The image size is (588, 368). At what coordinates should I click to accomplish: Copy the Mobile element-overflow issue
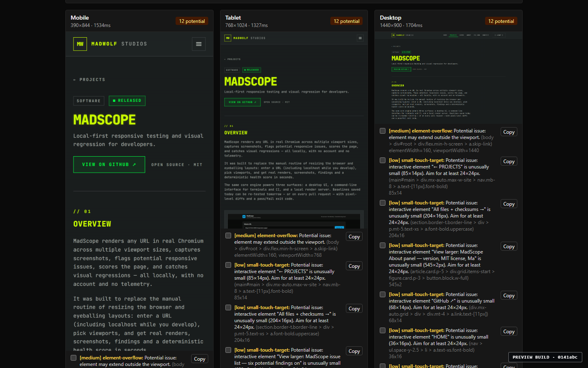200,359
